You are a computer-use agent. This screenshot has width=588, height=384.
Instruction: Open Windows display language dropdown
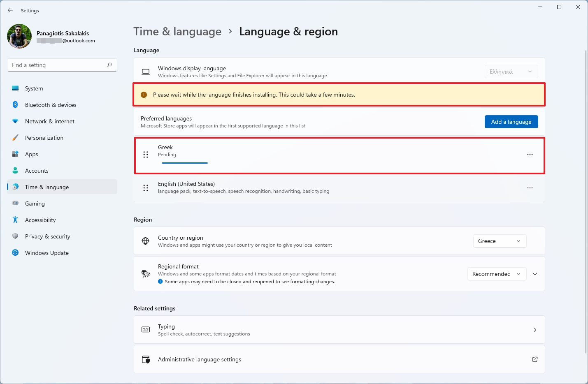(511, 72)
